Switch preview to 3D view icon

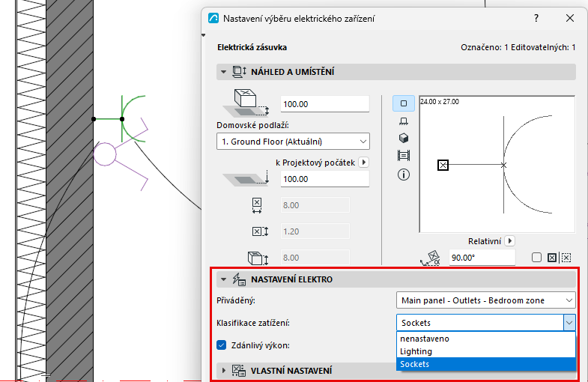[x=404, y=138]
